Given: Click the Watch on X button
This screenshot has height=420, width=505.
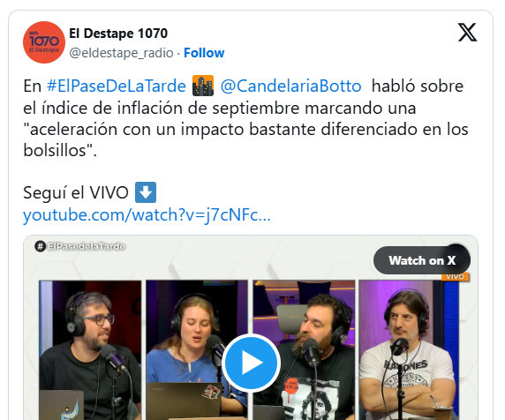Looking at the screenshot, I should tap(422, 260).
